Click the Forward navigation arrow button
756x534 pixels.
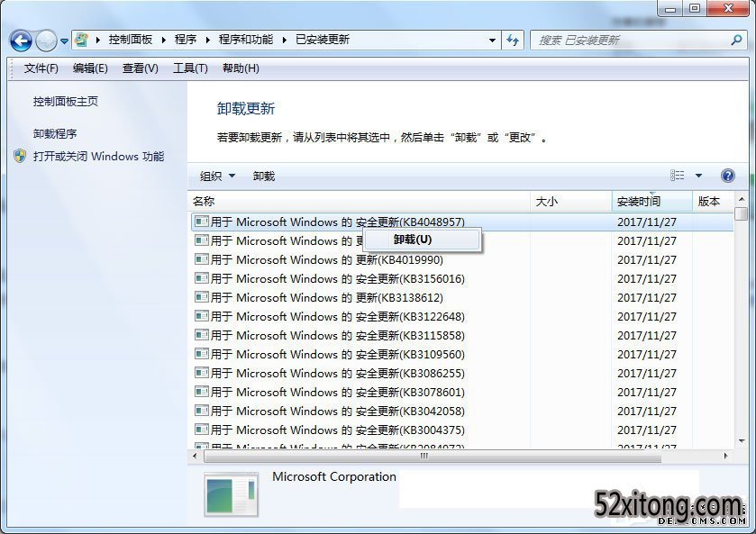46,41
